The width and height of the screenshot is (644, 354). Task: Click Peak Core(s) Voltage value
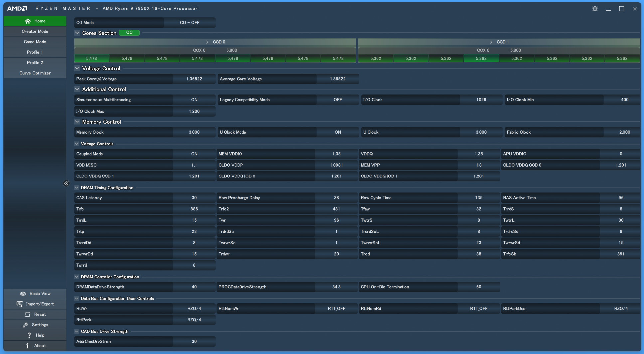pos(194,79)
